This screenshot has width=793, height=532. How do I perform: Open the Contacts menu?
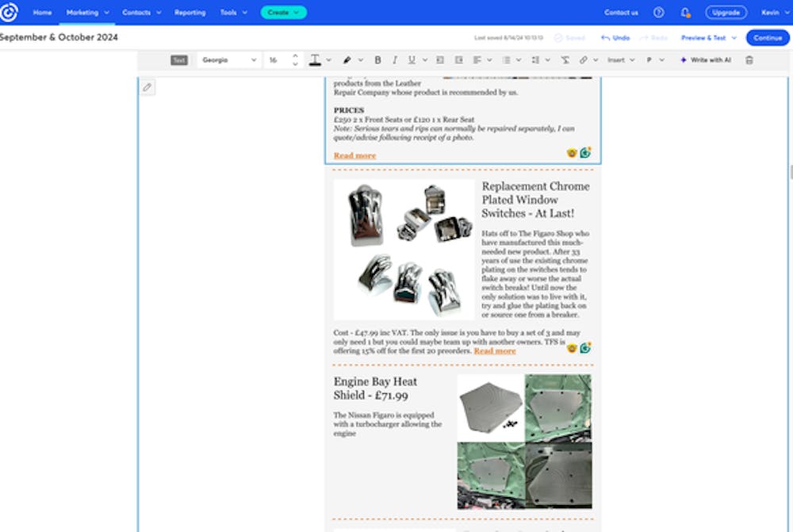click(142, 13)
